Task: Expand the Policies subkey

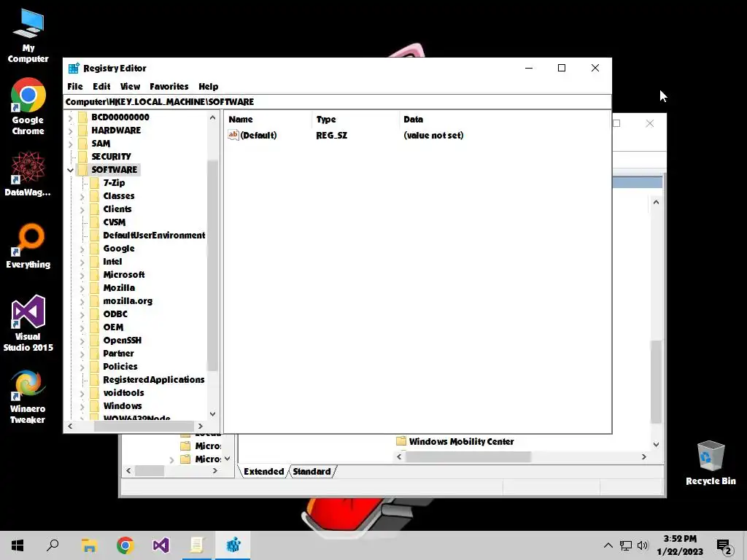Action: (82, 367)
